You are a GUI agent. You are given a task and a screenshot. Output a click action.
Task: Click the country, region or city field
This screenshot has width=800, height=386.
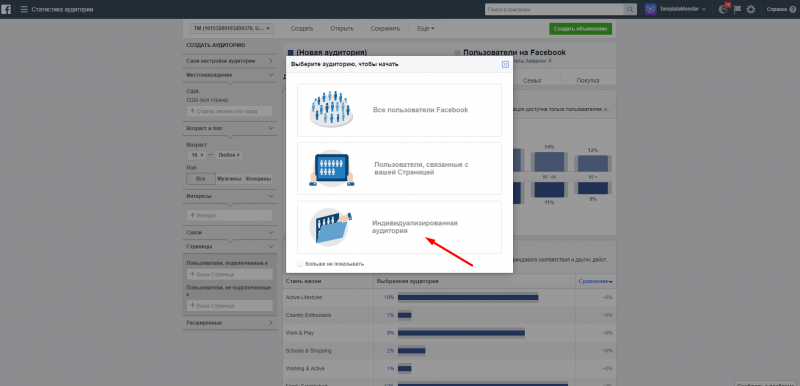click(x=230, y=111)
